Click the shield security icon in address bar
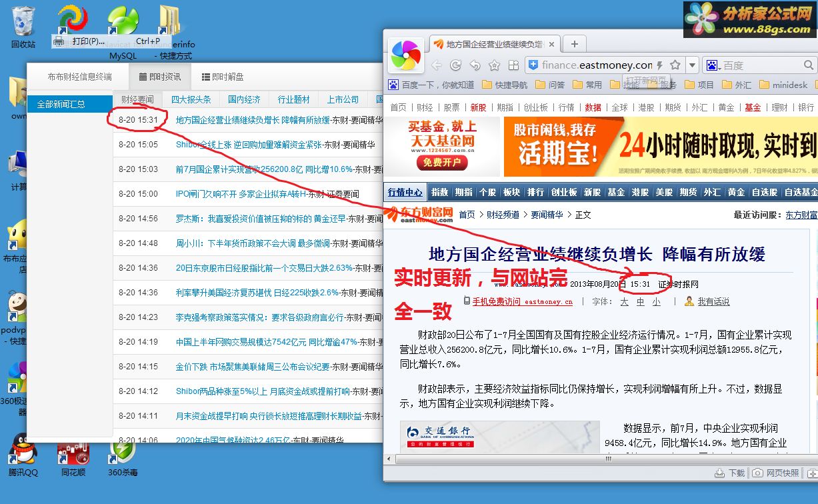Screen dimensions: 818x504 (533, 65)
